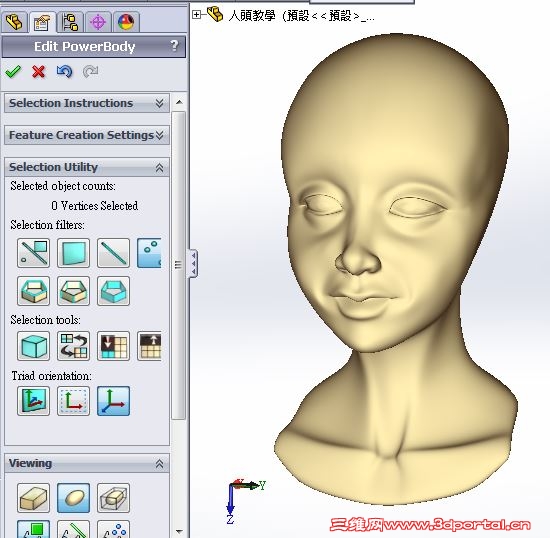Select the smooth shape viewing mode

point(73,498)
